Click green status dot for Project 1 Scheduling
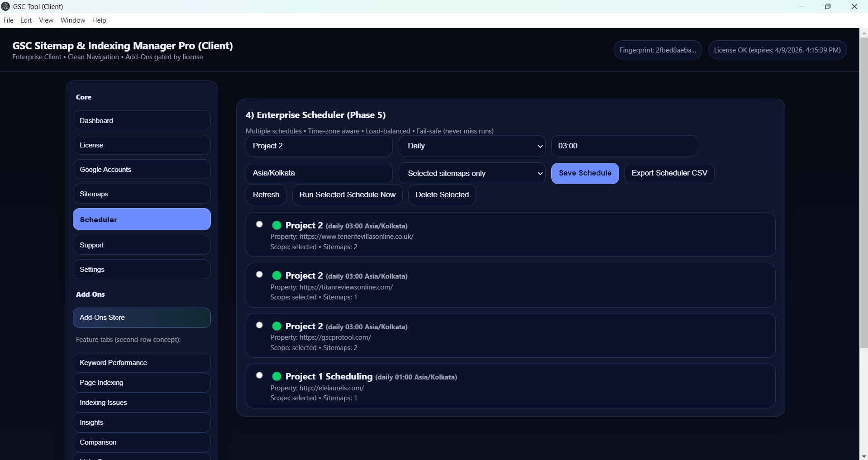 pos(277,376)
